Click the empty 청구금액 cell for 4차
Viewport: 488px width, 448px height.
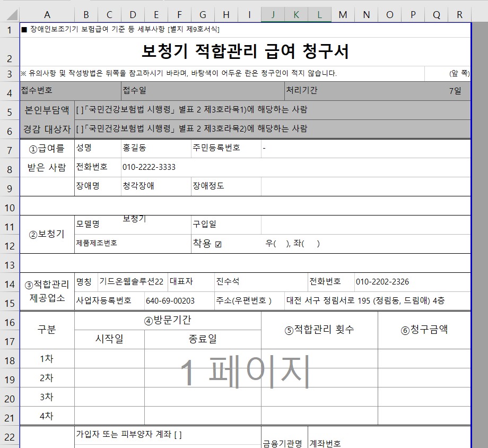click(x=424, y=416)
